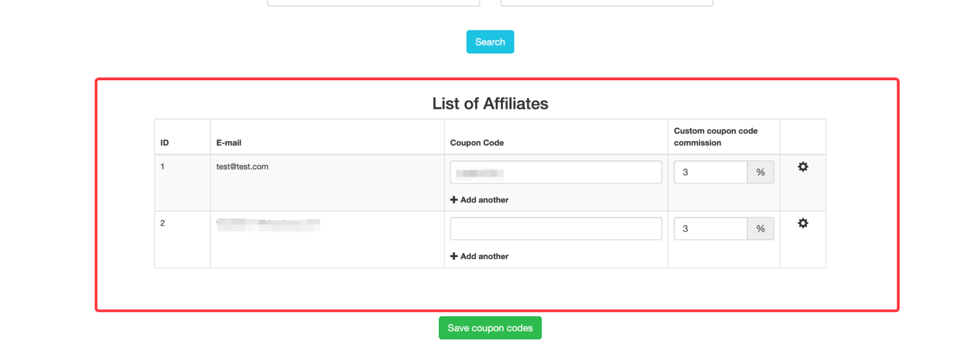Focus empty coupon code field in row 2

[x=555, y=228]
